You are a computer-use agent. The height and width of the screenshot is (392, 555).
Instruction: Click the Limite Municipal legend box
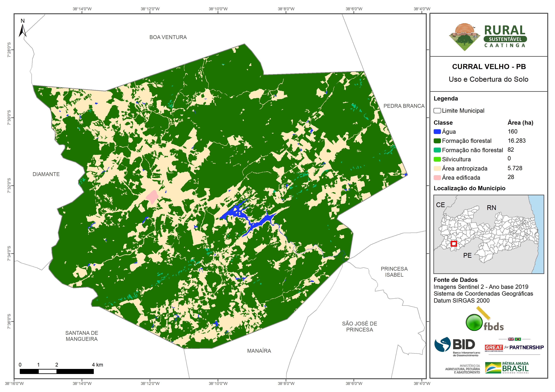437,111
